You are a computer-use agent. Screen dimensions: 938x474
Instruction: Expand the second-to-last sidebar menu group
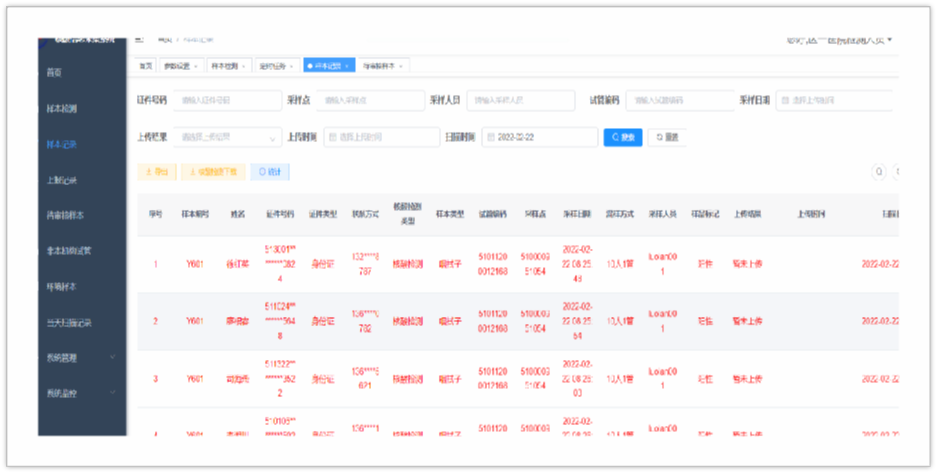point(81,357)
